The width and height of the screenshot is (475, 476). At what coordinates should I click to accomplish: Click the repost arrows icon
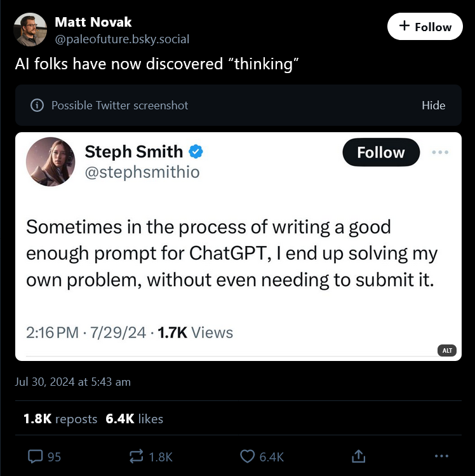136,456
